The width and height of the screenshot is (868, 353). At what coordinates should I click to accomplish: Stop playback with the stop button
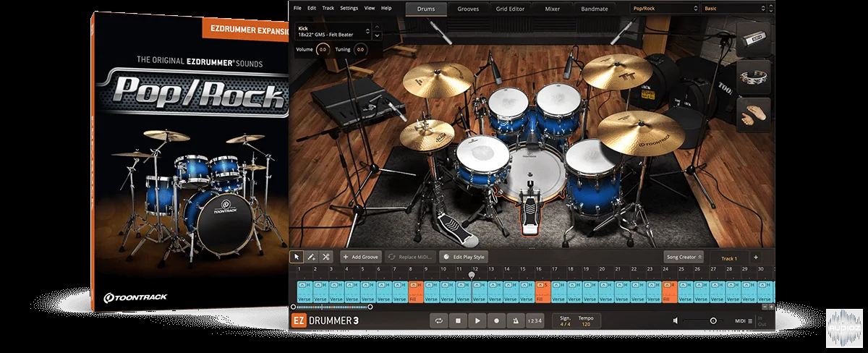tap(458, 320)
